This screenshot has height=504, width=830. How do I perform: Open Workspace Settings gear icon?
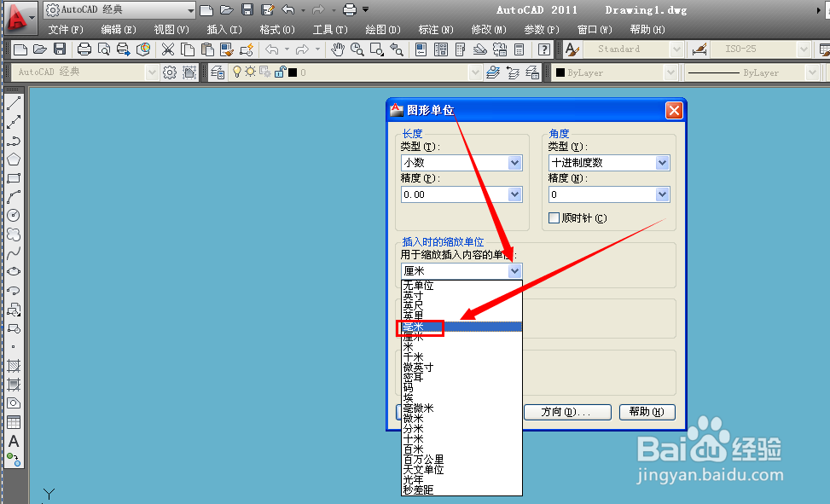click(170, 72)
